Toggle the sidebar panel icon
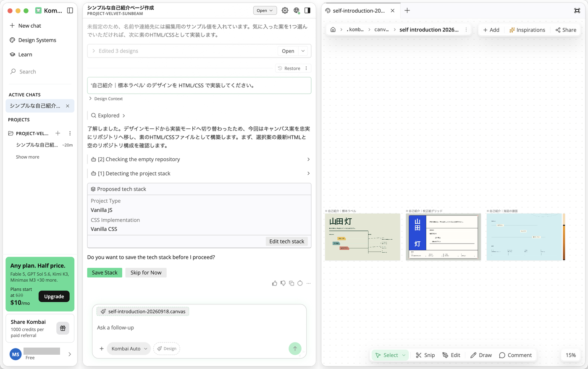Image resolution: width=588 pixels, height=369 pixels. tap(70, 10)
